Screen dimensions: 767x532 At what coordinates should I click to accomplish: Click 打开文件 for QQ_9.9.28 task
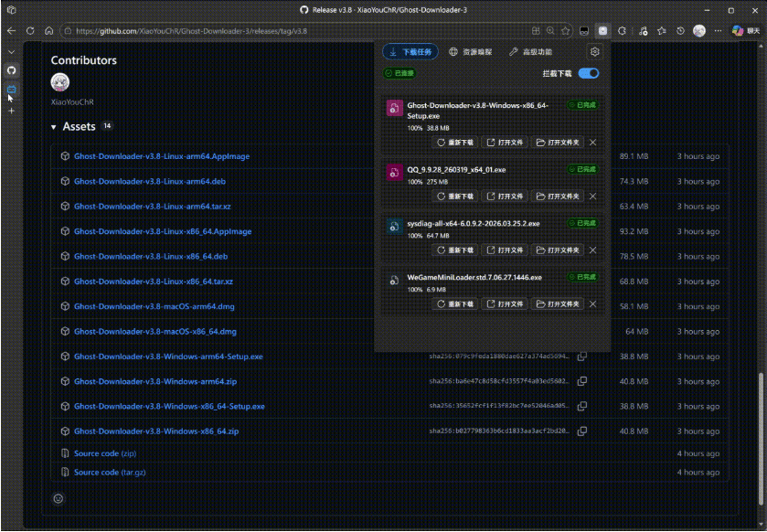(505, 197)
